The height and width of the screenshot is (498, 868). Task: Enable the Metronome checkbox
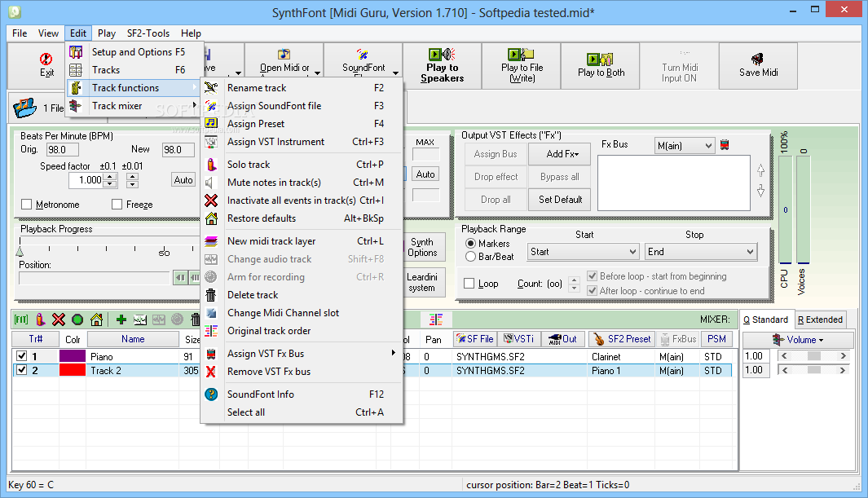pos(27,205)
